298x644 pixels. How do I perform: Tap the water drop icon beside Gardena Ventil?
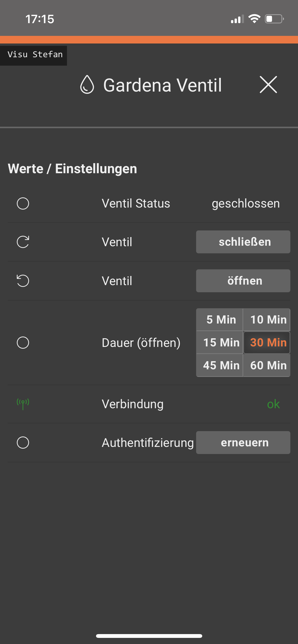(x=87, y=85)
